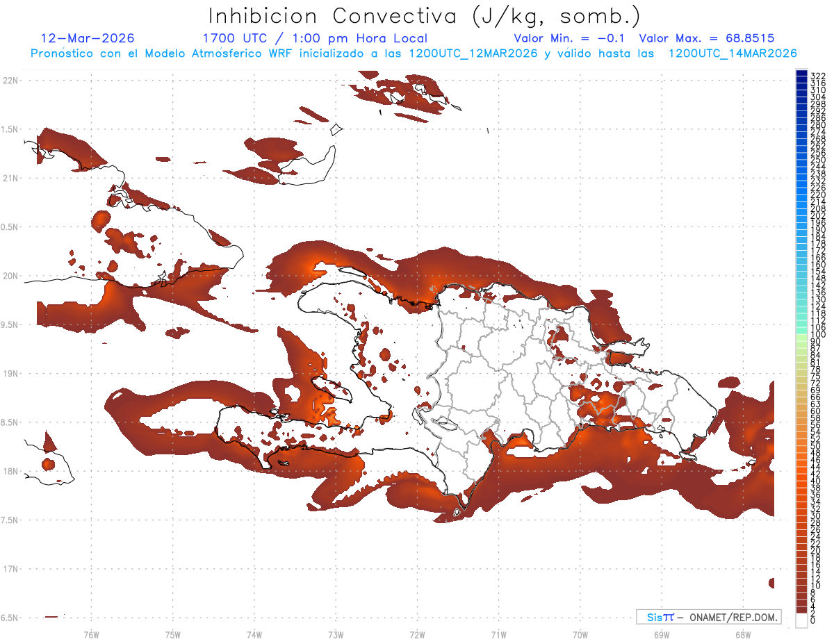The width and height of the screenshot is (834, 644).
Task: Click the "18N" latitude axis label
Action: 10,472
